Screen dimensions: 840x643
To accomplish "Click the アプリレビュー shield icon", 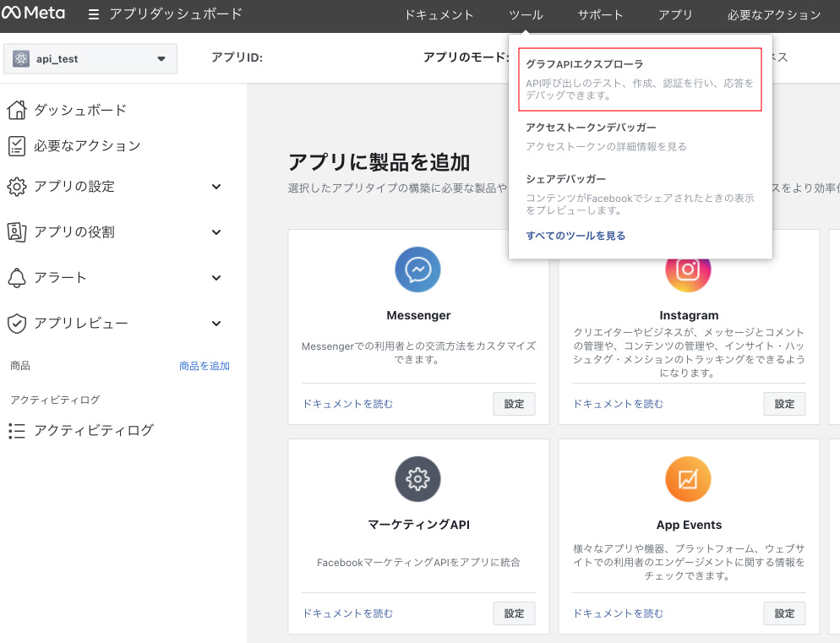I will click(x=17, y=323).
